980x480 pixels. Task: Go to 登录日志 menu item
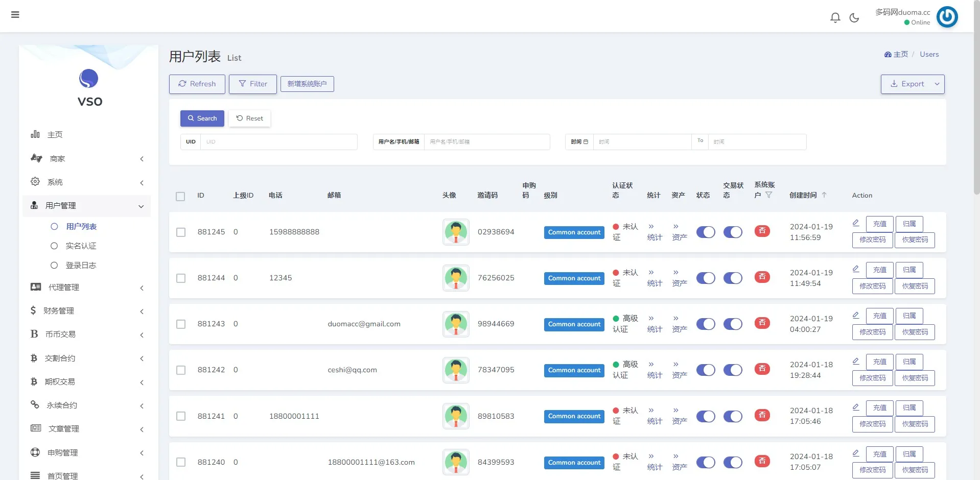tap(81, 266)
